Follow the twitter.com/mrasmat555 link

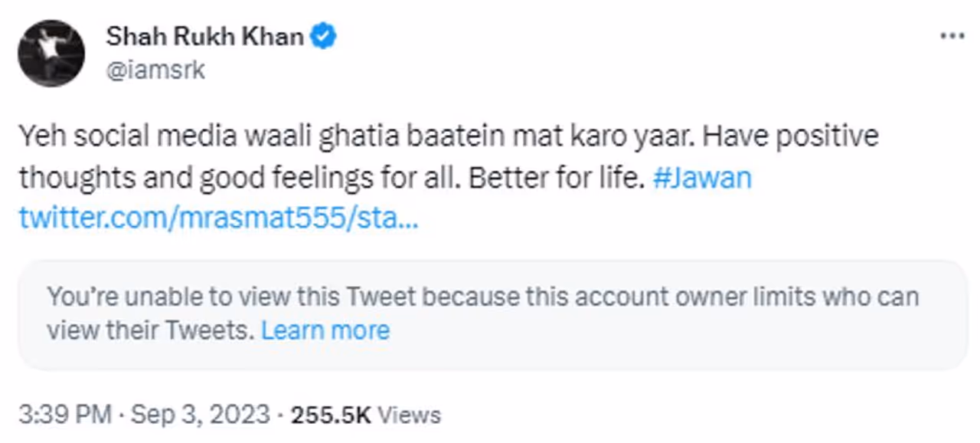point(218,218)
